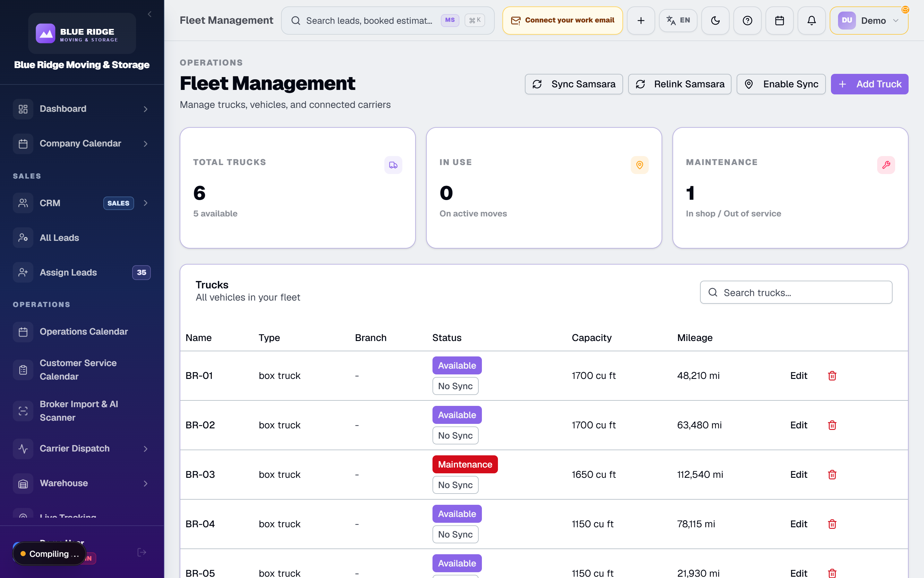Focus the Search trucks field

[796, 293]
